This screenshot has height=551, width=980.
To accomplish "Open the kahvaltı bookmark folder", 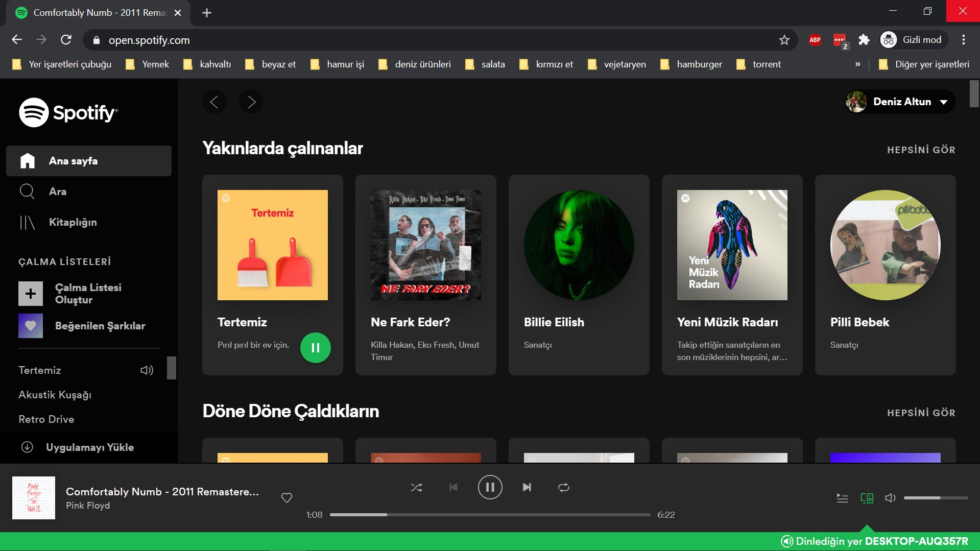I will 207,64.
